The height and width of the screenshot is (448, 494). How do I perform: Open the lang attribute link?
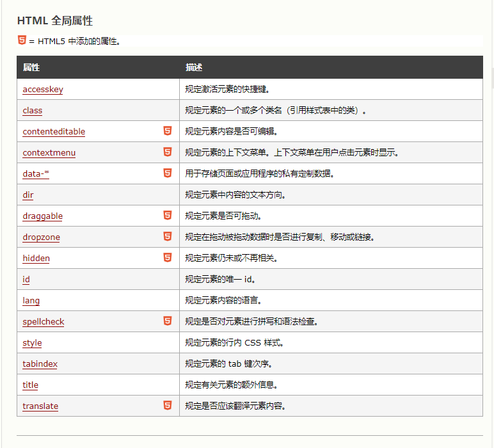(x=31, y=301)
